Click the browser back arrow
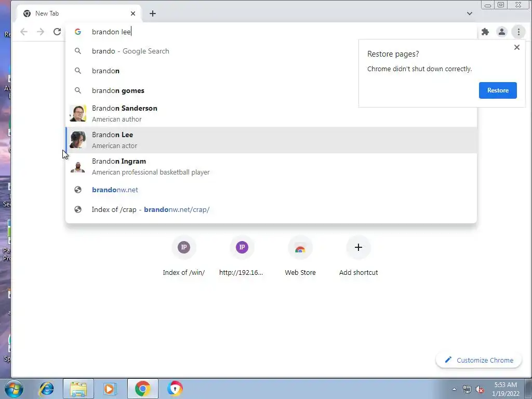 click(x=24, y=32)
